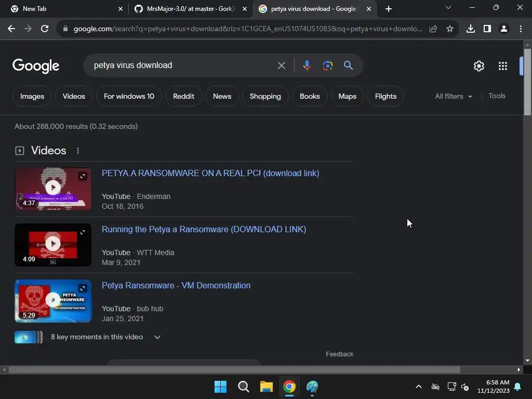Search by image with the Google Lens icon
The height and width of the screenshot is (399, 532).
(327, 65)
